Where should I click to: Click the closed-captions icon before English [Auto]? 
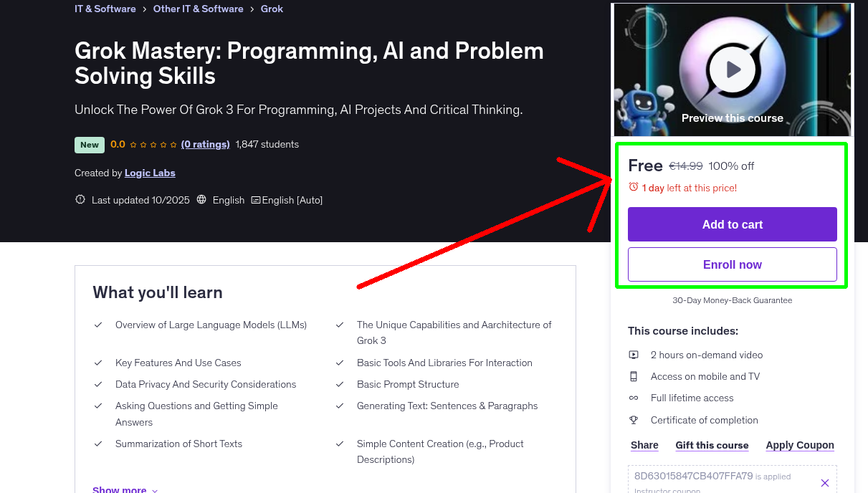255,200
